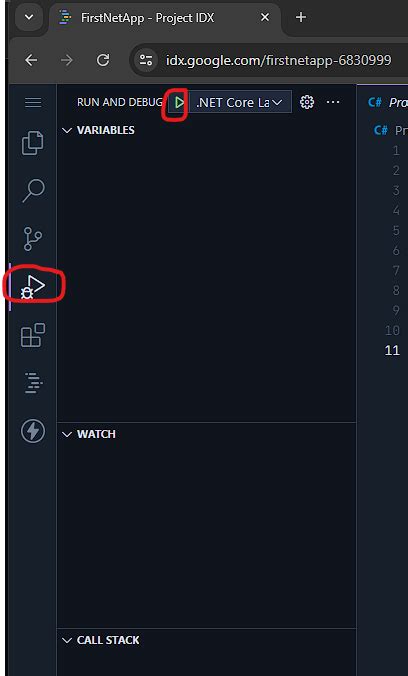Reload the page
The height and width of the screenshot is (676, 408).
pos(103,60)
